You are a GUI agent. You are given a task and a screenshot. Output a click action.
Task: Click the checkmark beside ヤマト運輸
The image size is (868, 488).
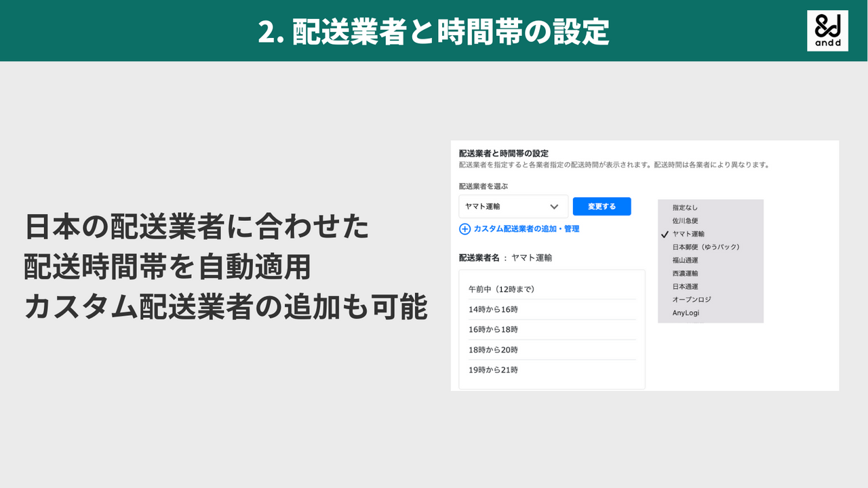[665, 234]
